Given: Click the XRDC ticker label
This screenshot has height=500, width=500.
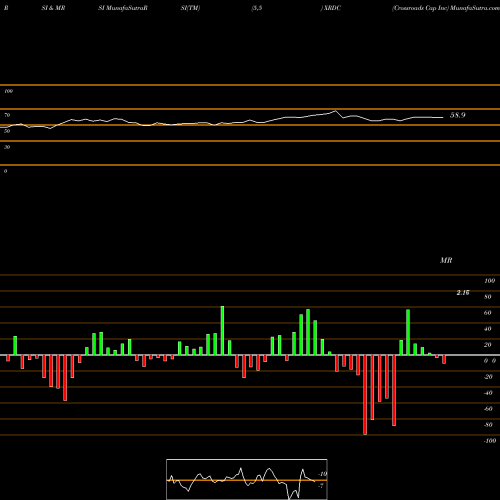Looking at the screenshot, I should (332, 8).
